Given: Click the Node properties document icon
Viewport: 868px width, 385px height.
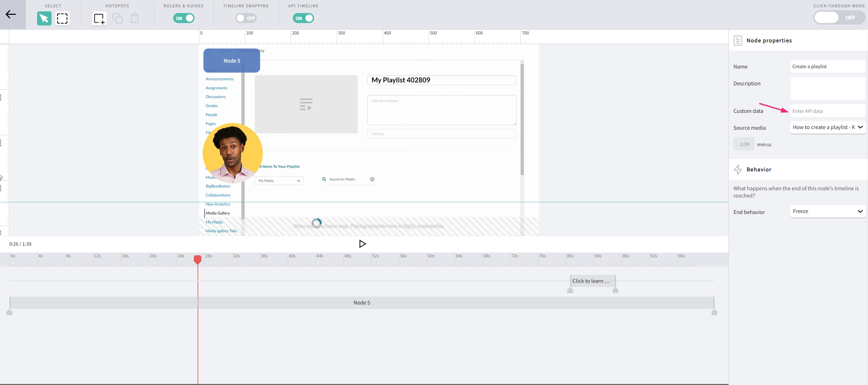Looking at the screenshot, I should point(737,41).
